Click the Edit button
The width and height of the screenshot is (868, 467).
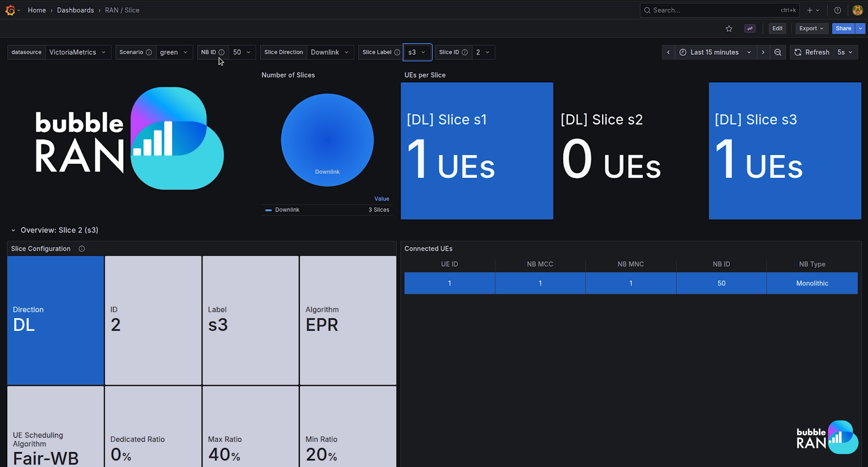(777, 29)
